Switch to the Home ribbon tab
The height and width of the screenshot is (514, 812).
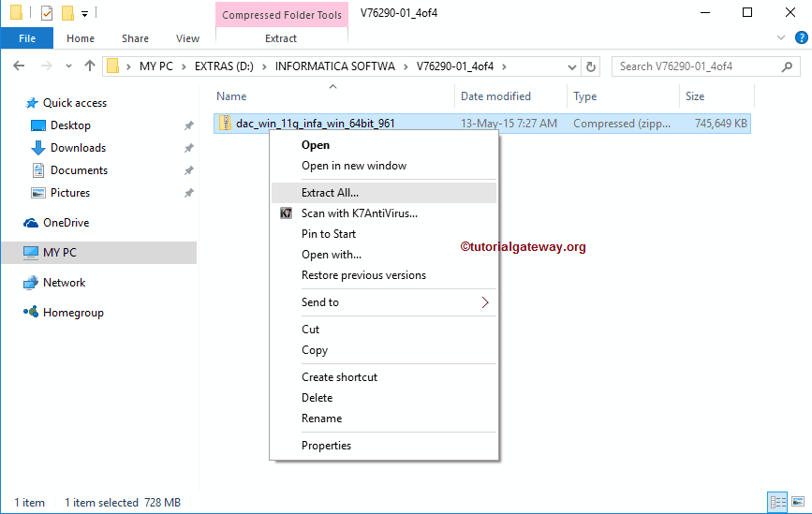(81, 38)
